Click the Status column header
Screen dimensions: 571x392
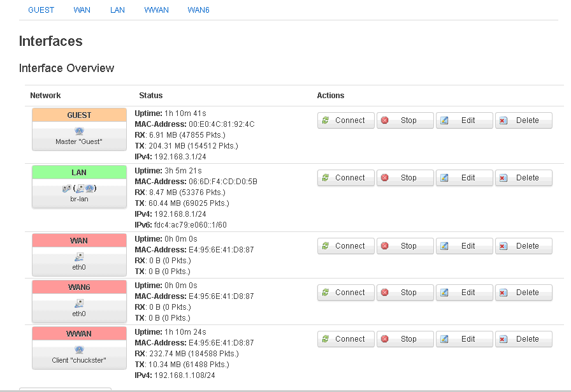[x=151, y=96]
